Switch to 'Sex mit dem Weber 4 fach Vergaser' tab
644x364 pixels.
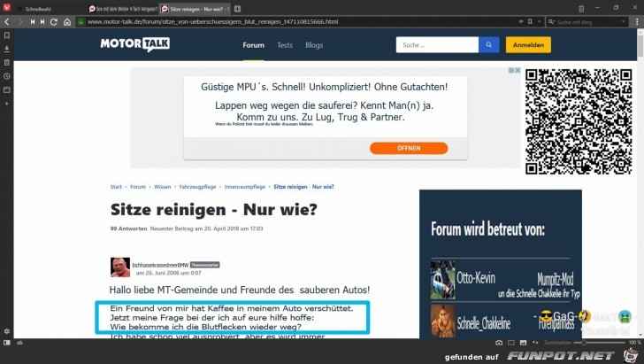click(123, 9)
